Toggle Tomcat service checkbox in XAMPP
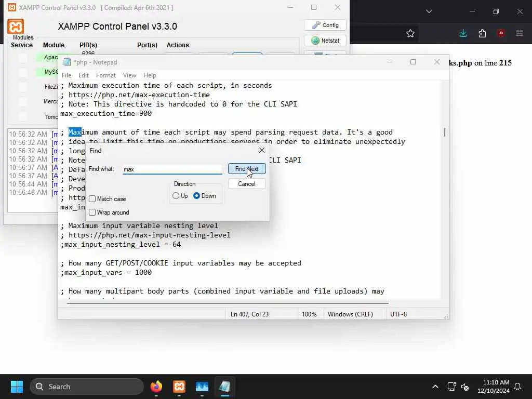The height and width of the screenshot is (399, 532). pyautogui.click(x=23, y=116)
